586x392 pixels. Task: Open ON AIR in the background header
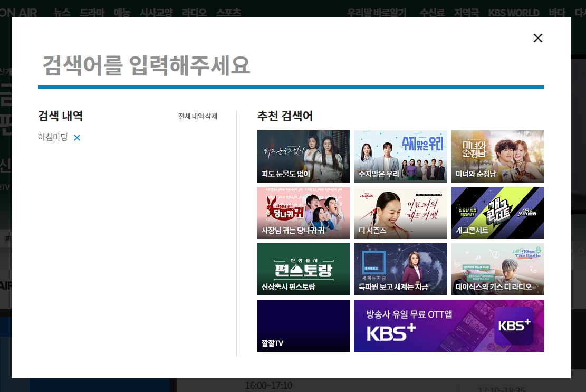click(x=18, y=13)
